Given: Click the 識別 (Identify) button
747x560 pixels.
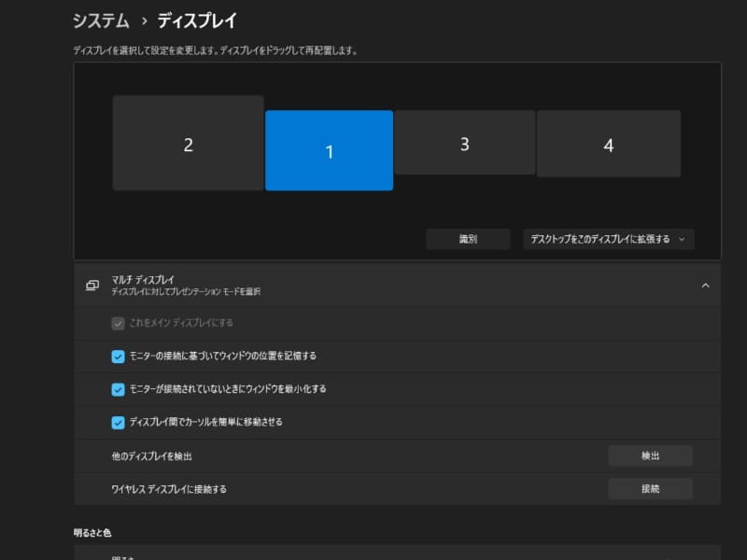Looking at the screenshot, I should [469, 239].
